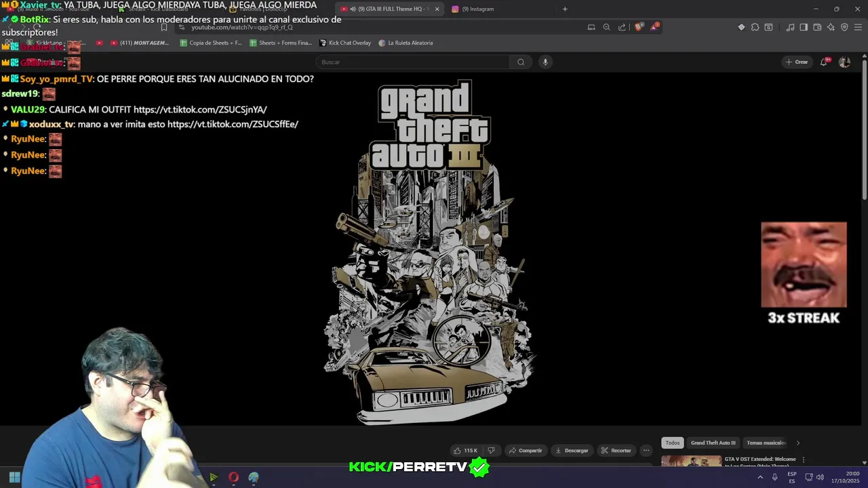Open the tiktok link in VALU29's message
The image size is (868, 488).
tap(200, 109)
